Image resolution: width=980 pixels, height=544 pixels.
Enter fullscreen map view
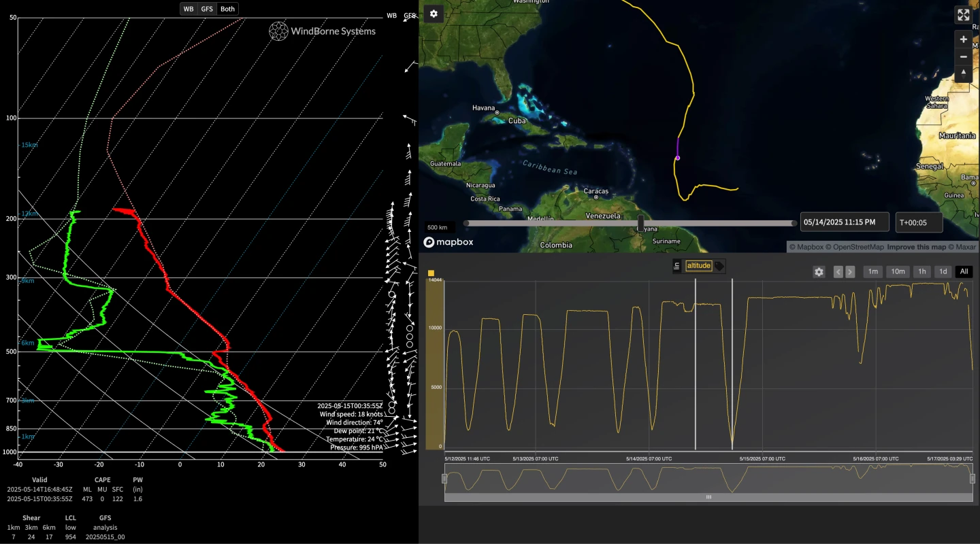pyautogui.click(x=963, y=15)
